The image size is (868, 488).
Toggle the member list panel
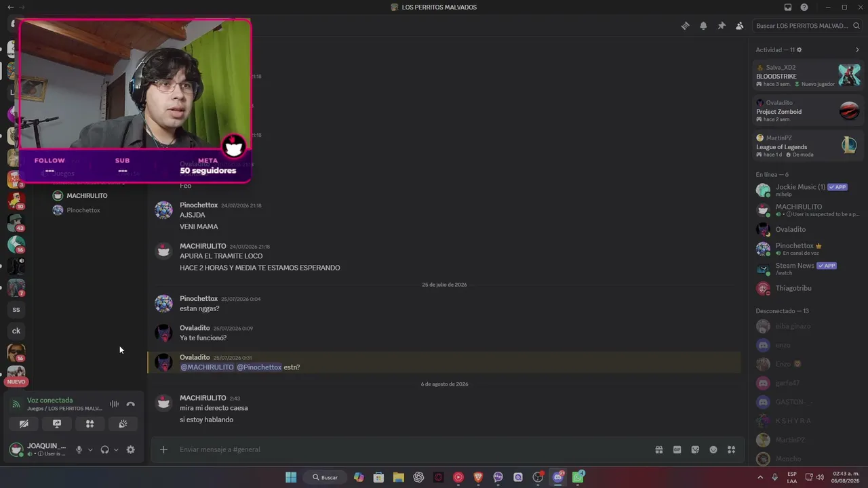739,26
